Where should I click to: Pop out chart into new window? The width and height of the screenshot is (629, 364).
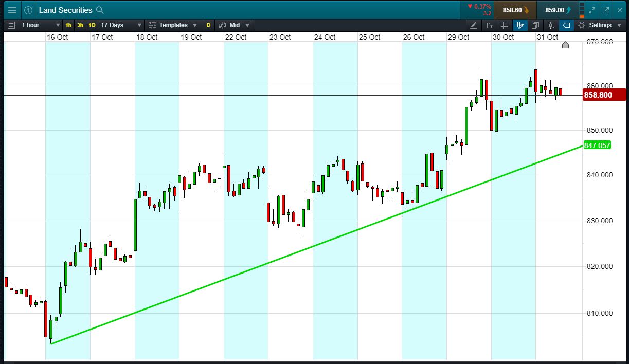605,10
